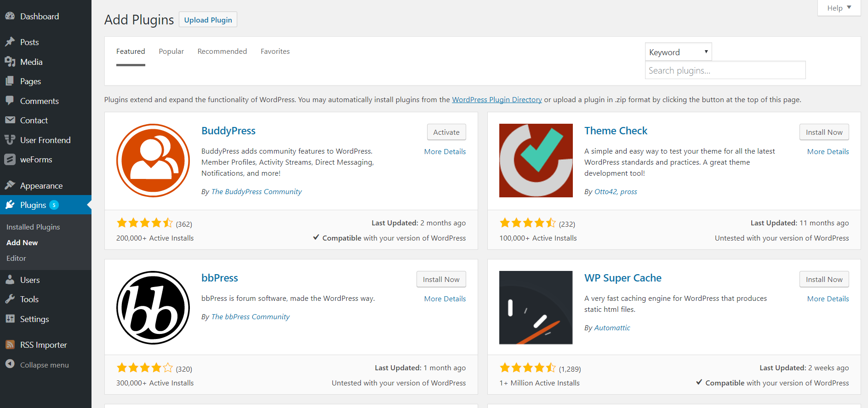The height and width of the screenshot is (408, 868).
Task: Open the Media menu item
Action: pos(46,62)
